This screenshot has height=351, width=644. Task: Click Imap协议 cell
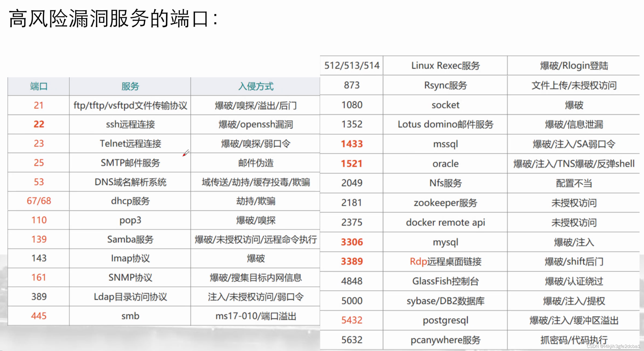[x=130, y=258]
